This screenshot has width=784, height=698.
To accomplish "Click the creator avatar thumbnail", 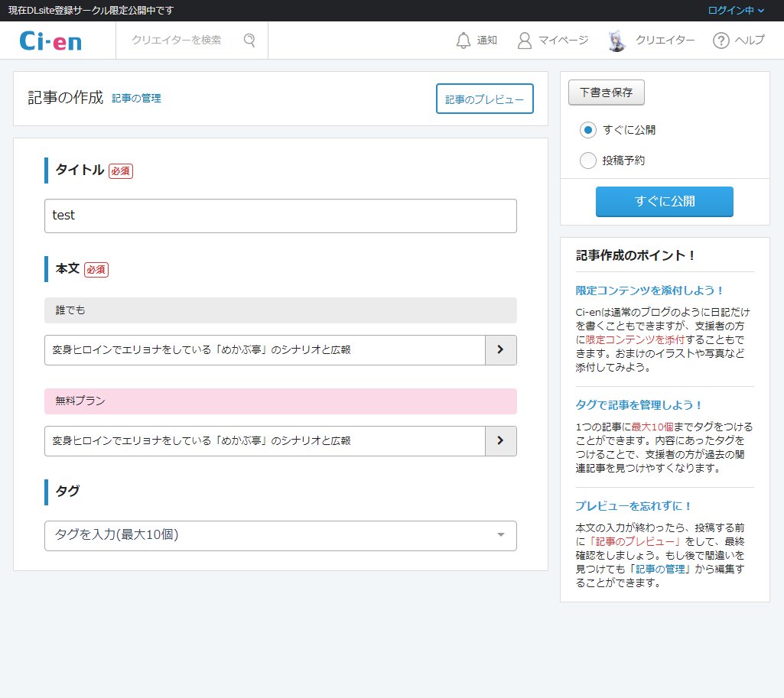I will click(617, 41).
